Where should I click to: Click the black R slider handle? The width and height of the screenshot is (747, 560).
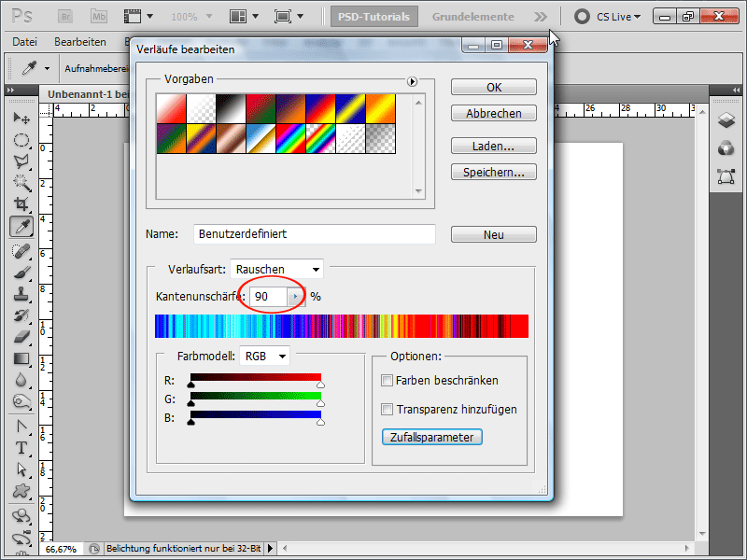pyautogui.click(x=191, y=385)
